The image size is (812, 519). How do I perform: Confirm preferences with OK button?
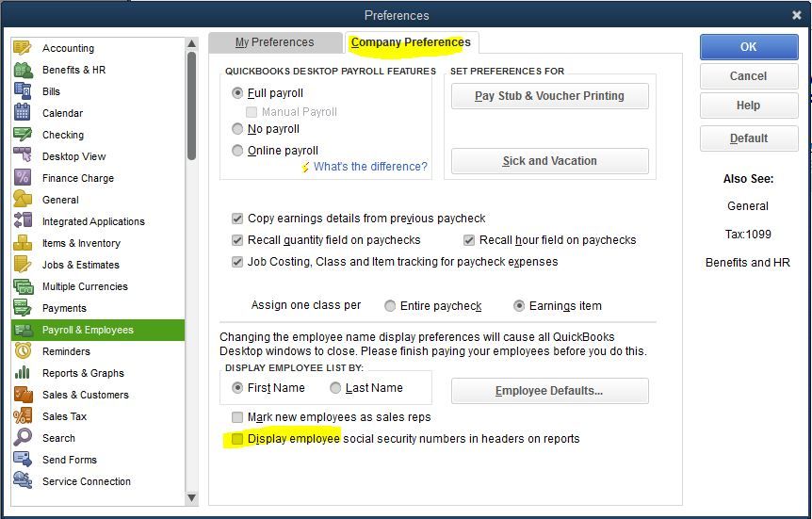749,47
